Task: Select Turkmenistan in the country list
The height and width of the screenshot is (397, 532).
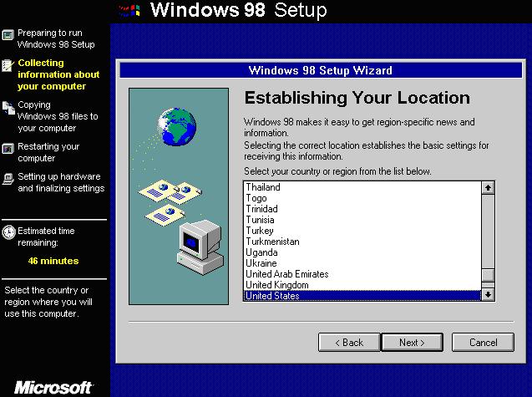Action: pyautogui.click(x=362, y=242)
